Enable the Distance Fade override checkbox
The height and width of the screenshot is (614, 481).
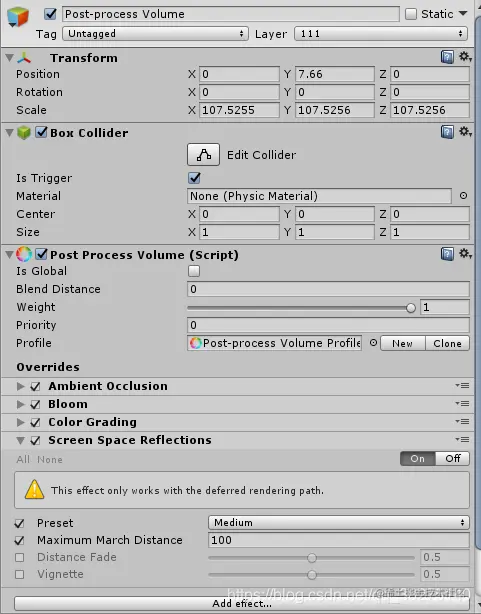coord(19,557)
